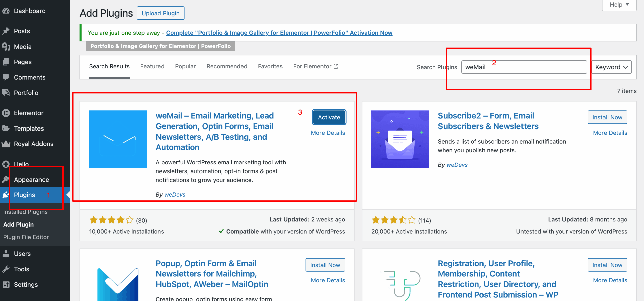
Task: Switch to the Featured tab
Action: tap(152, 66)
